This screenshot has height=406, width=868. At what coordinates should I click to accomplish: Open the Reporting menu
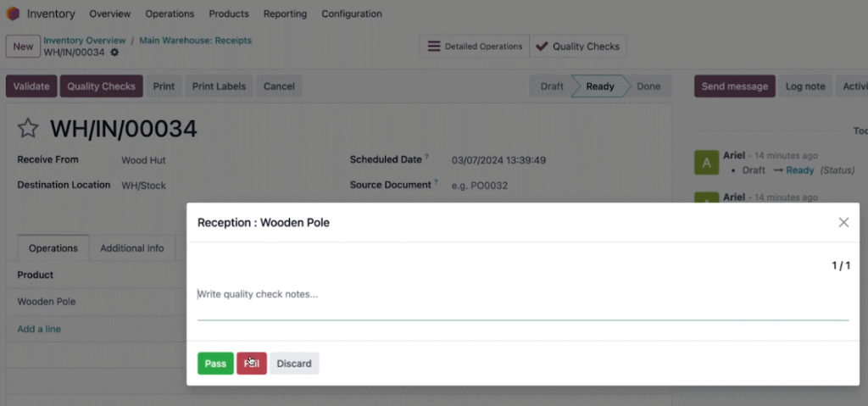pyautogui.click(x=285, y=14)
